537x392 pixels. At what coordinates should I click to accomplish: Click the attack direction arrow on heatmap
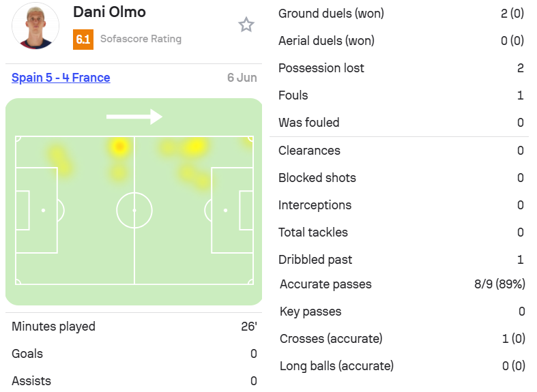point(134,117)
